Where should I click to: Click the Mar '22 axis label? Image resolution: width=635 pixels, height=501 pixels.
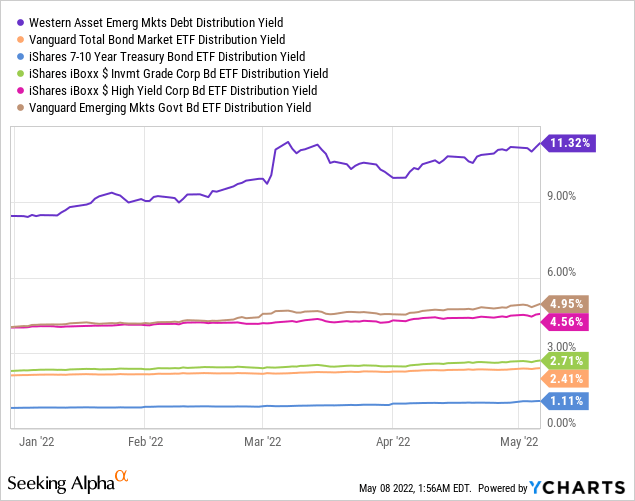point(261,440)
